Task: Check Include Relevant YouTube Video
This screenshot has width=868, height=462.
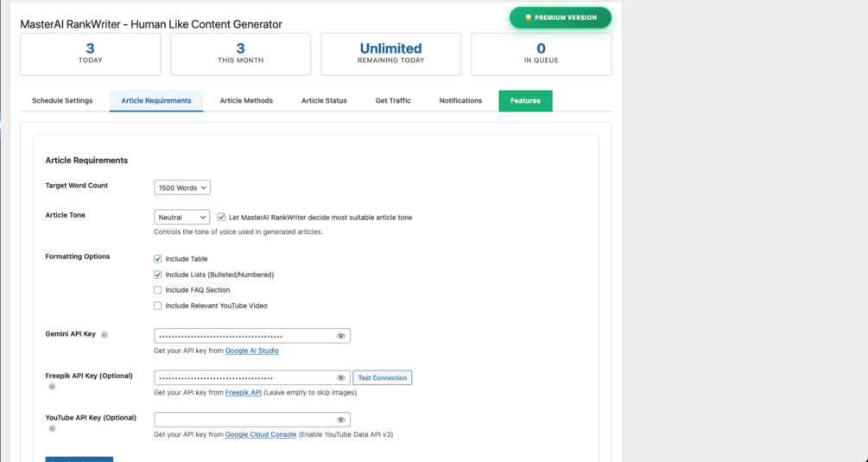Action: (158, 306)
